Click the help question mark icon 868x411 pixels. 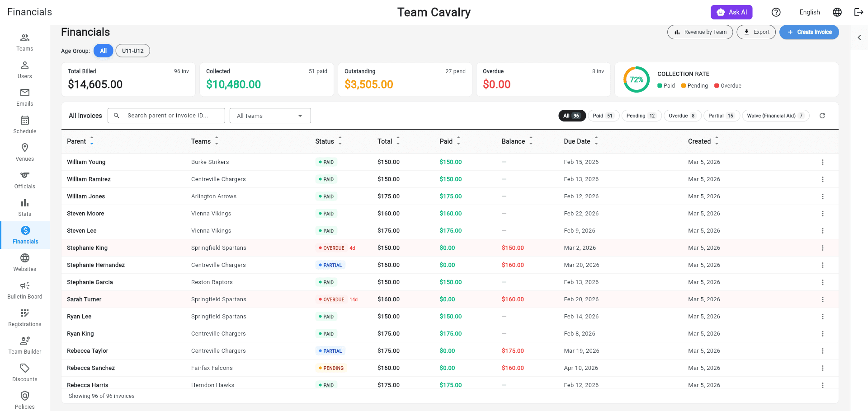776,12
